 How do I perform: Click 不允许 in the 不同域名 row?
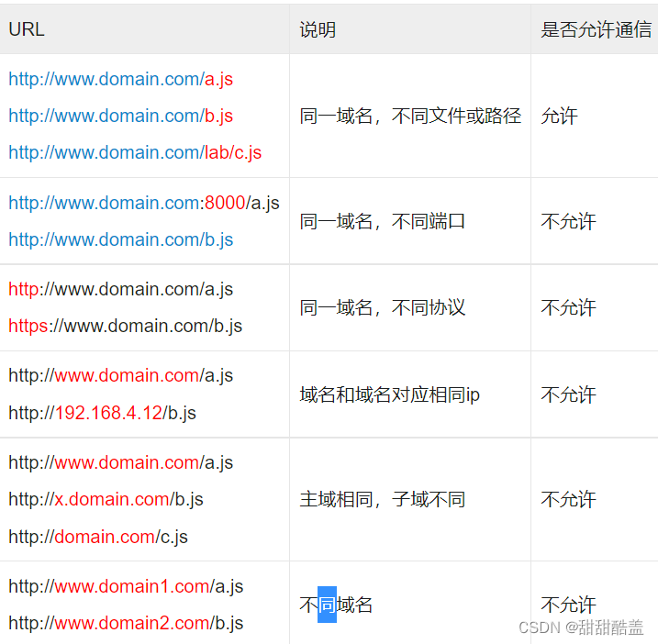568,605
